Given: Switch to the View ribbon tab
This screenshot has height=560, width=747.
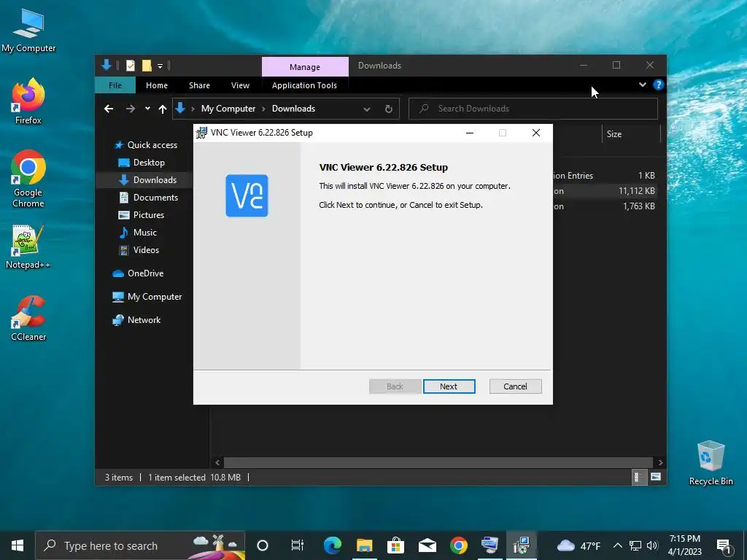Looking at the screenshot, I should pyautogui.click(x=240, y=85).
